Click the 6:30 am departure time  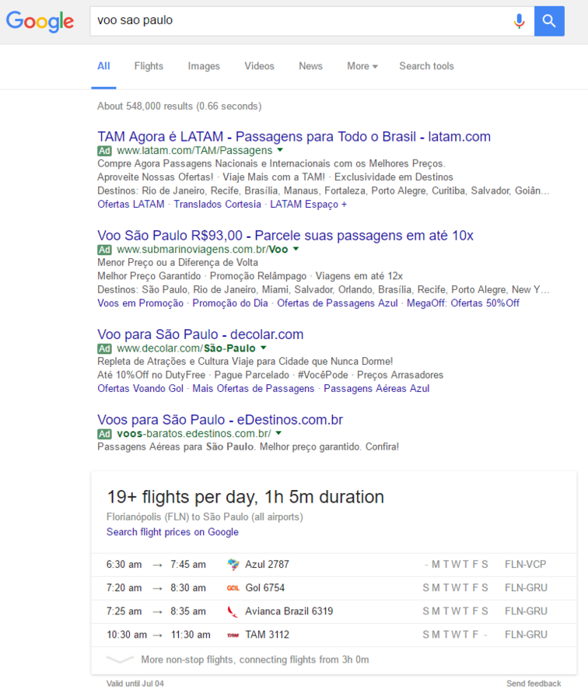click(124, 565)
